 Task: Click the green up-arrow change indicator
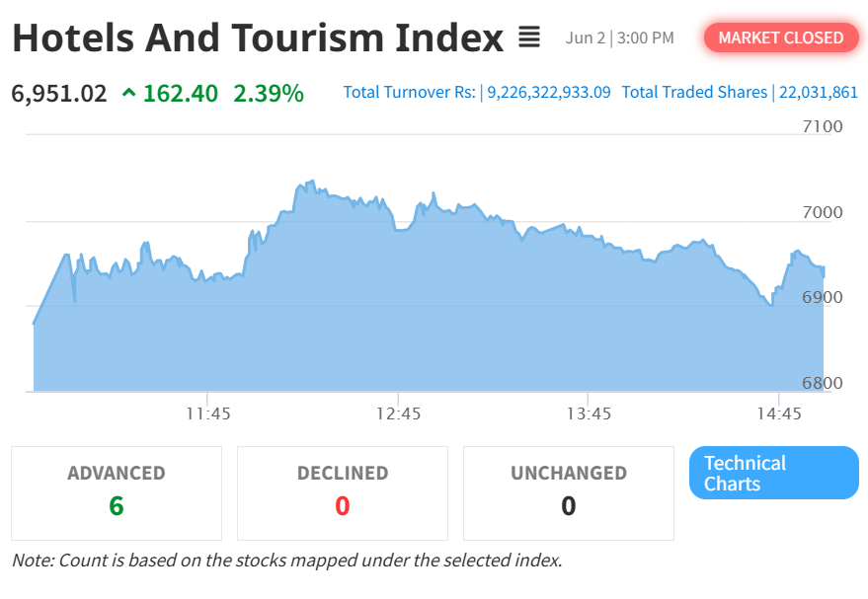click(x=128, y=93)
